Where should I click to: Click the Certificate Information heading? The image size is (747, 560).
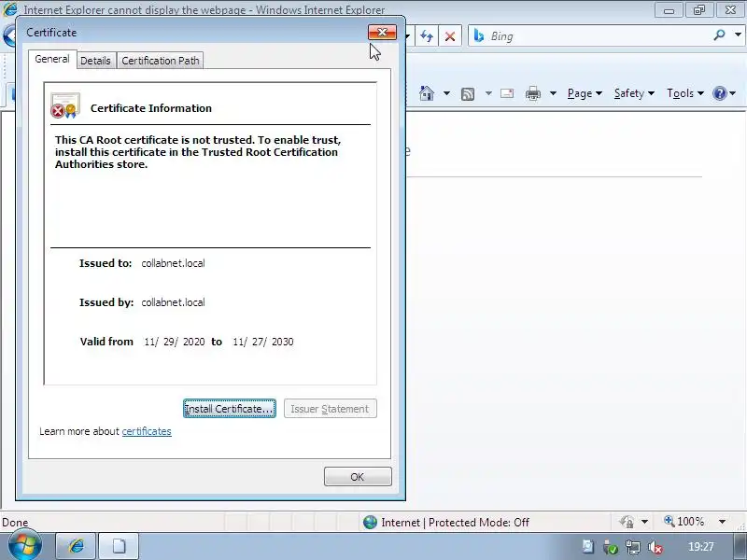coord(151,108)
